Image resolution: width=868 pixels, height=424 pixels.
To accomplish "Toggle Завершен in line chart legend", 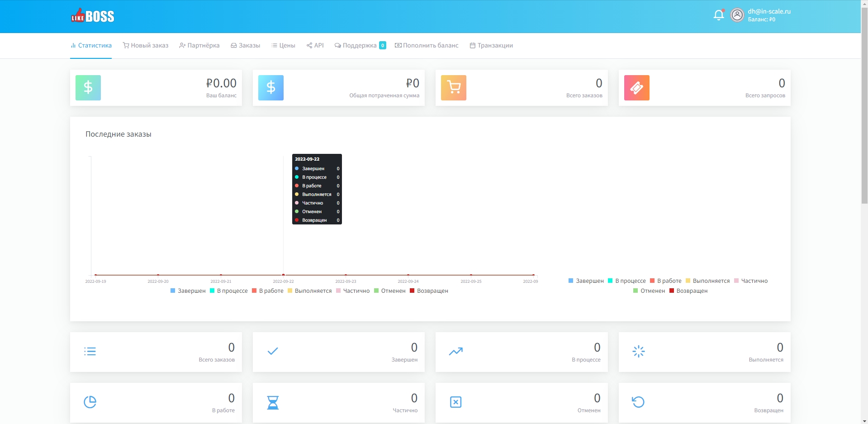I will click(x=188, y=291).
